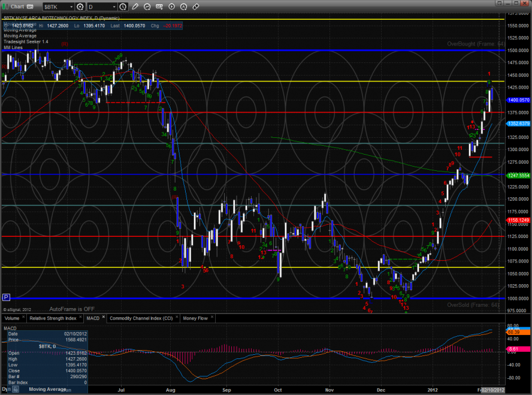Click the OverSold (Frame: 64) label
The image size is (532, 395).
coord(473,304)
